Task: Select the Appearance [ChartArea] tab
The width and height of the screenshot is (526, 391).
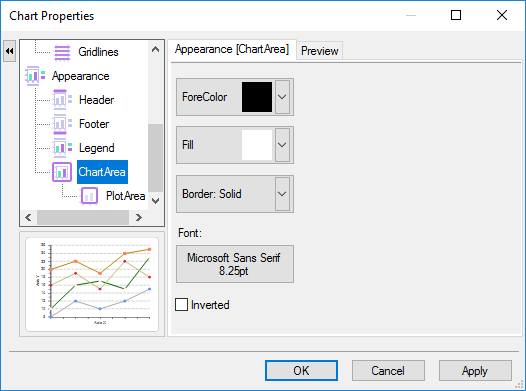Action: [232, 49]
